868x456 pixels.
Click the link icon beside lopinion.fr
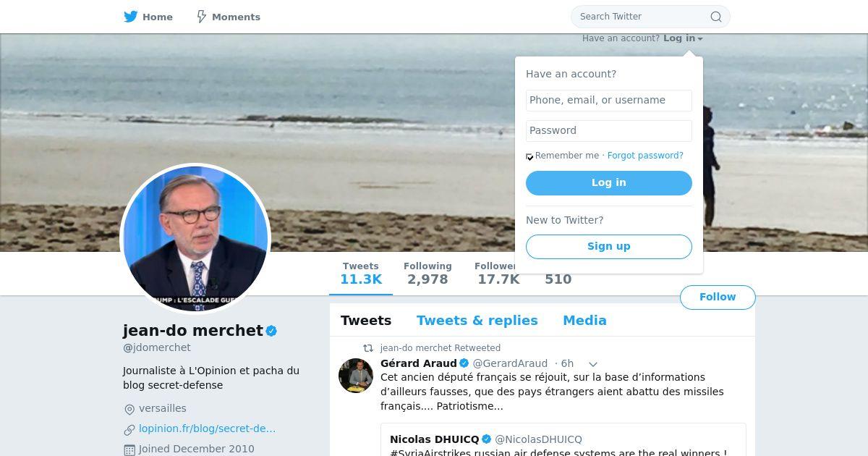pos(129,430)
